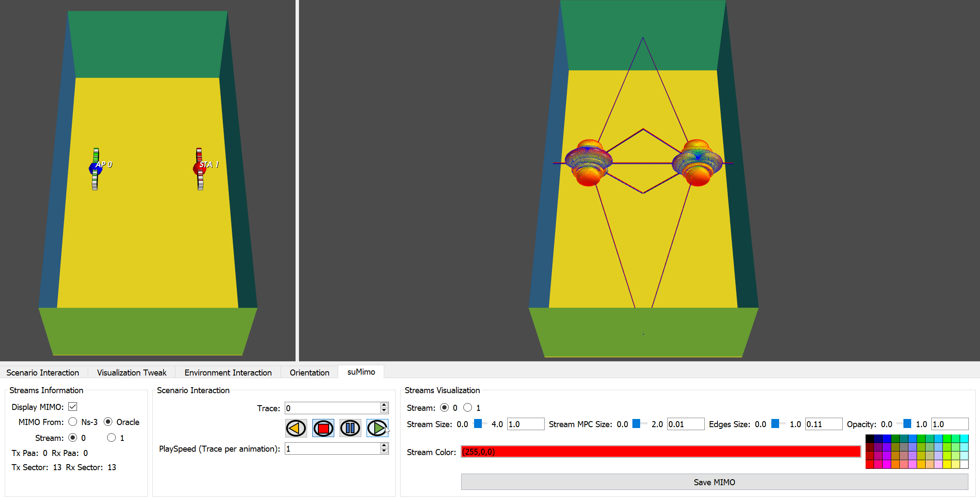This screenshot has width=980, height=502.
Task: Click the right antenna pattern in right view
Action: pyautogui.click(x=697, y=163)
